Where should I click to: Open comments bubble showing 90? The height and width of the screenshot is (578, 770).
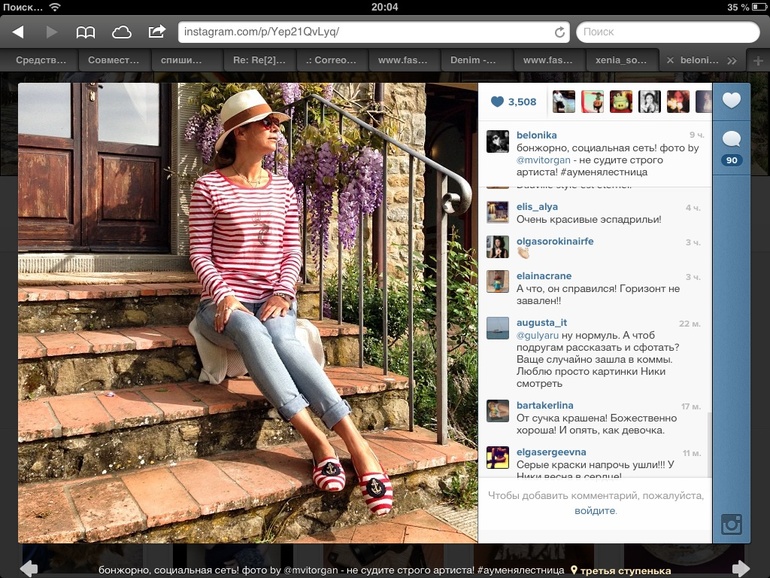click(x=731, y=147)
